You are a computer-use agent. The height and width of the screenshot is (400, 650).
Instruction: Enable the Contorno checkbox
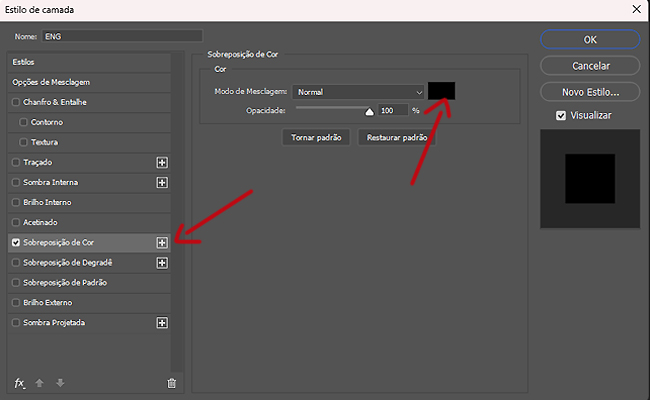click(23, 122)
